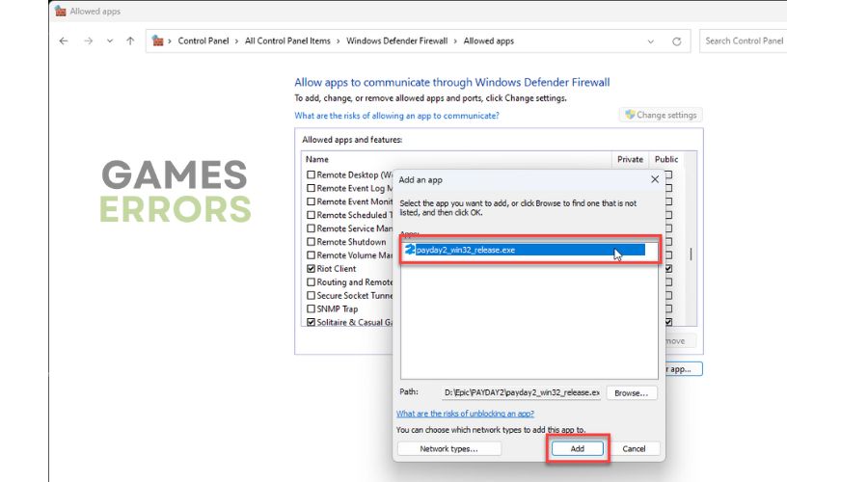868x482 pixels.
Task: Click the Change settings button
Action: [x=661, y=115]
